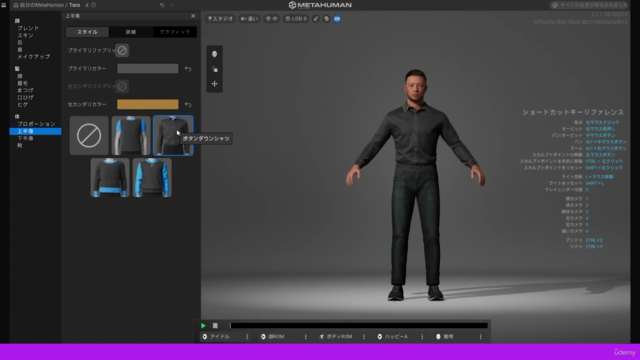Screen dimensions: 640x360
Task: Select the move points hand tool icon
Action: click(214, 69)
